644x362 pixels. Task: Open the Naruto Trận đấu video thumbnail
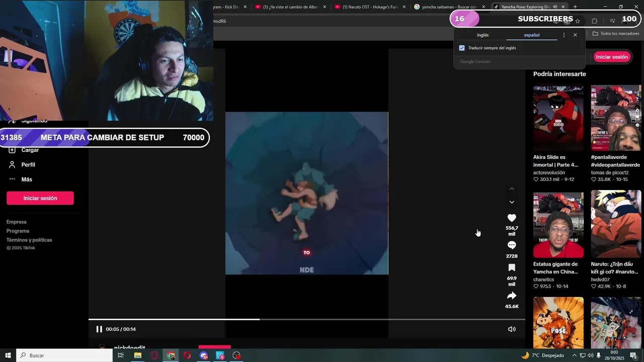[x=616, y=225]
